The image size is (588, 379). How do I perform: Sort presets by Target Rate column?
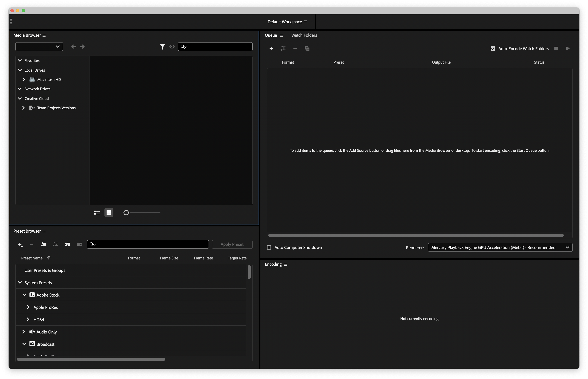pyautogui.click(x=237, y=258)
